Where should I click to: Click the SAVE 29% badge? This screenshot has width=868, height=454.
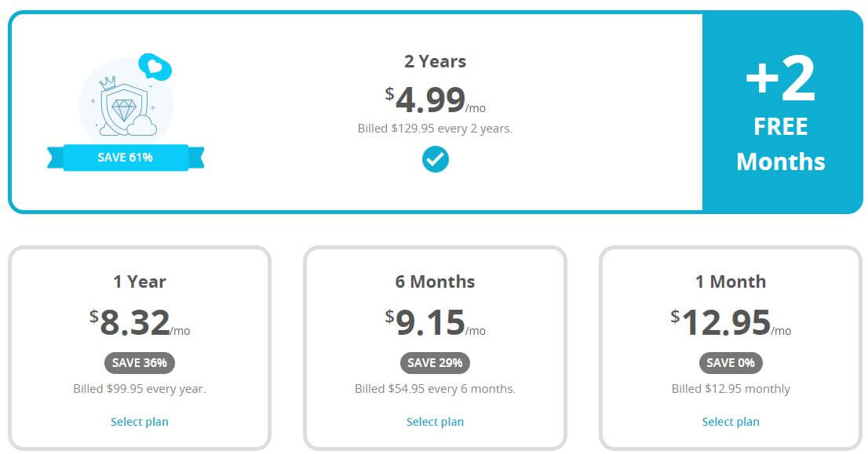pyautogui.click(x=435, y=363)
